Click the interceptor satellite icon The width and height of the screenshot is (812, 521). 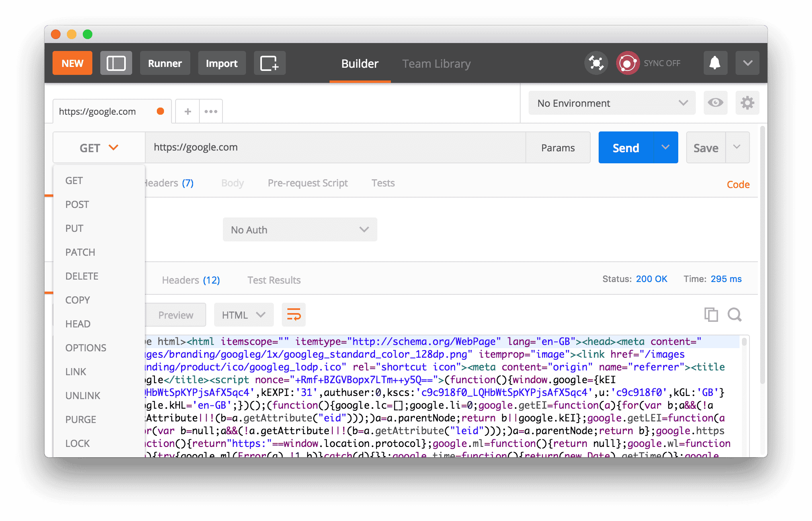[x=596, y=63]
